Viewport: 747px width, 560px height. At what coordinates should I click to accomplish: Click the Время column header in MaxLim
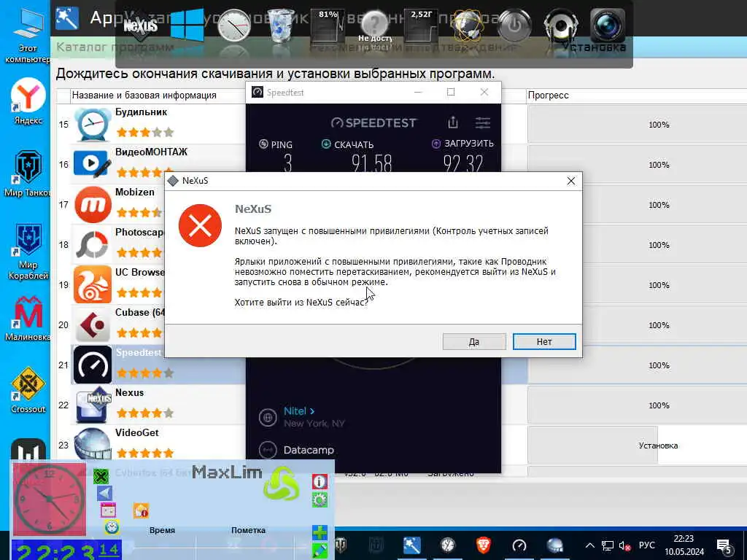(162, 530)
